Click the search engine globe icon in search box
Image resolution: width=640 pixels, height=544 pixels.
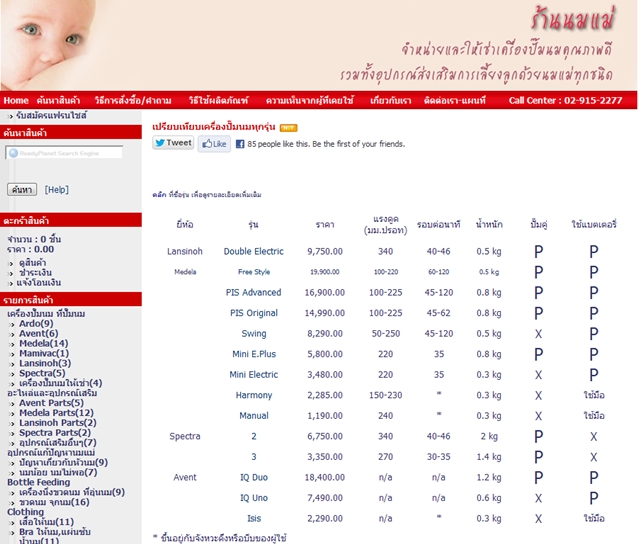pyautogui.click(x=13, y=153)
